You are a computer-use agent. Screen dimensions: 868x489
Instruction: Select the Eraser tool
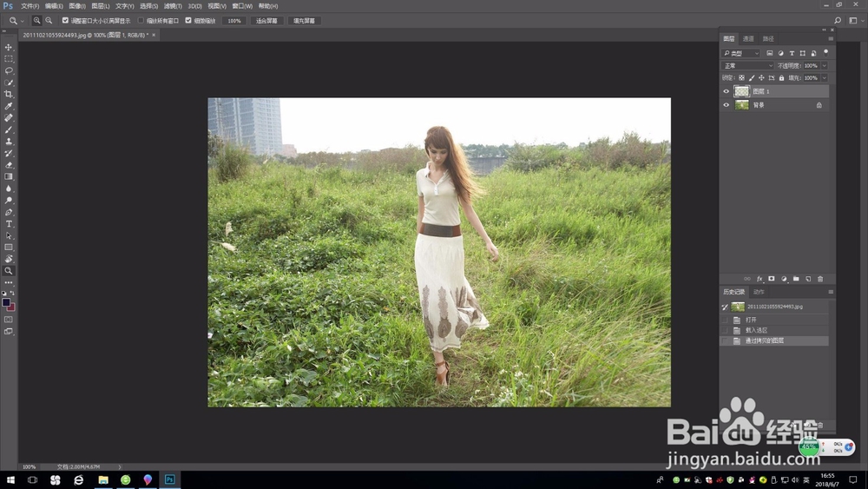click(9, 165)
